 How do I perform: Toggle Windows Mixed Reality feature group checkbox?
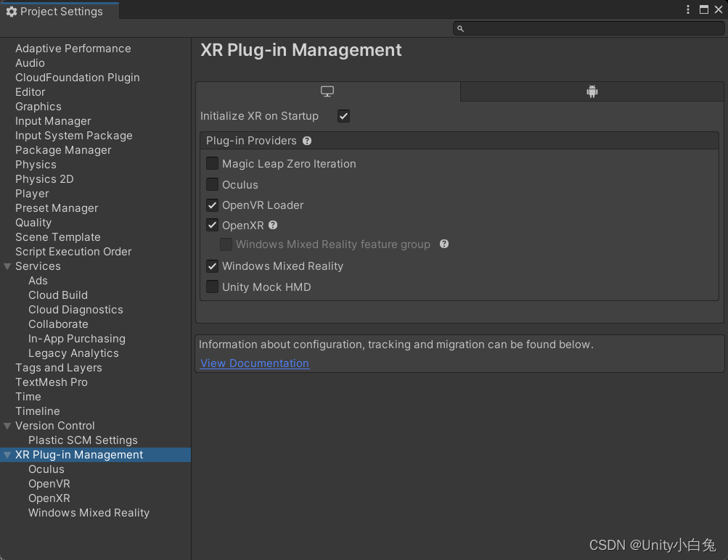(x=226, y=244)
